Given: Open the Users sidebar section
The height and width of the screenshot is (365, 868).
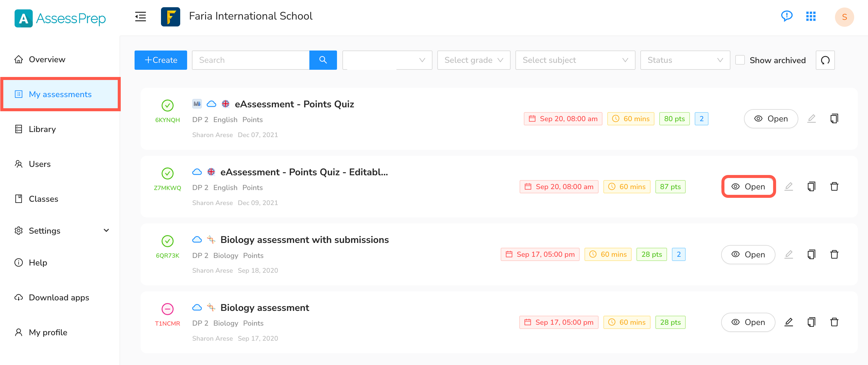Looking at the screenshot, I should [39, 164].
